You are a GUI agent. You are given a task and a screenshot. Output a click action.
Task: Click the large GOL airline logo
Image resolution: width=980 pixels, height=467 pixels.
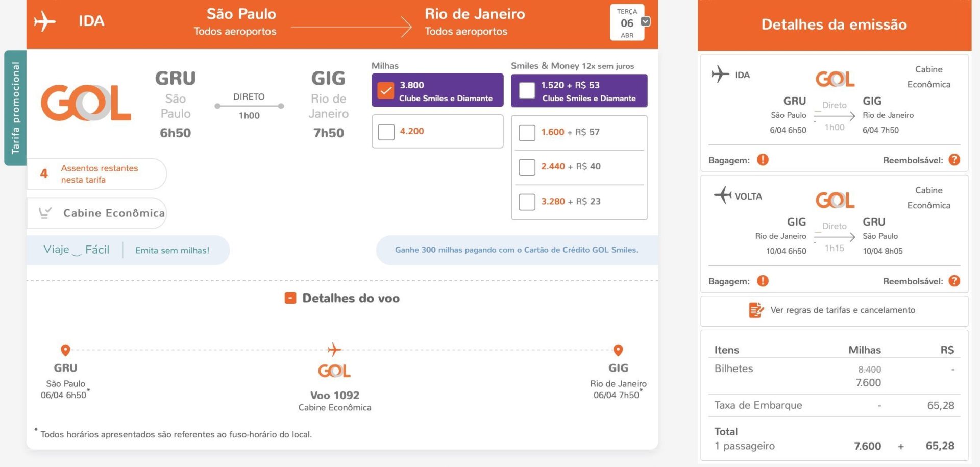86,103
